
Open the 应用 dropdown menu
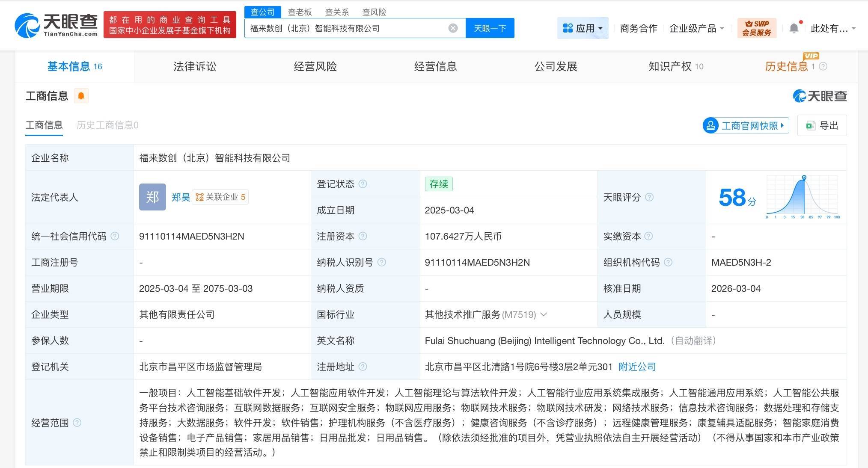tap(583, 28)
